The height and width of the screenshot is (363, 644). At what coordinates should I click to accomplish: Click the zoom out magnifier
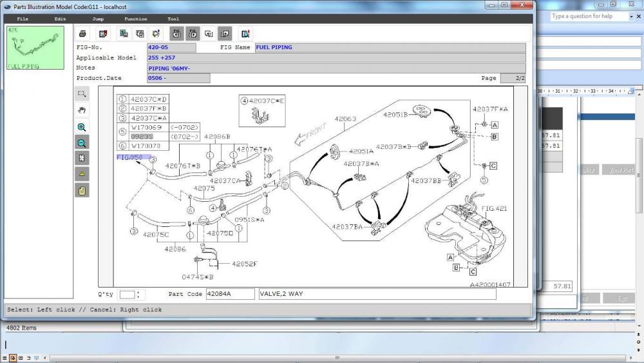[x=82, y=142]
